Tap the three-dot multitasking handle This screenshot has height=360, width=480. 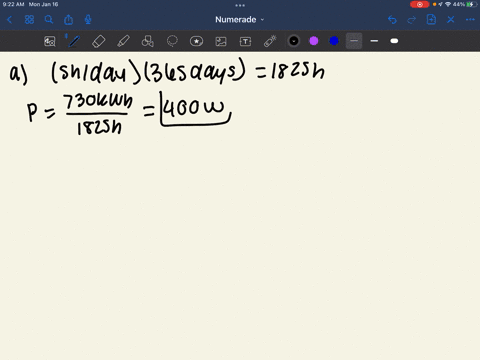pos(240,5)
